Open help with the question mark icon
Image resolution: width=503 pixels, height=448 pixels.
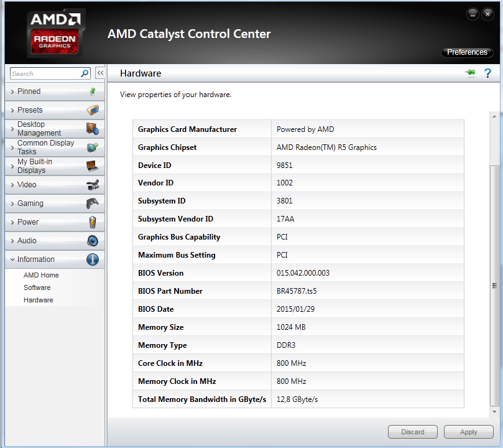pos(487,73)
